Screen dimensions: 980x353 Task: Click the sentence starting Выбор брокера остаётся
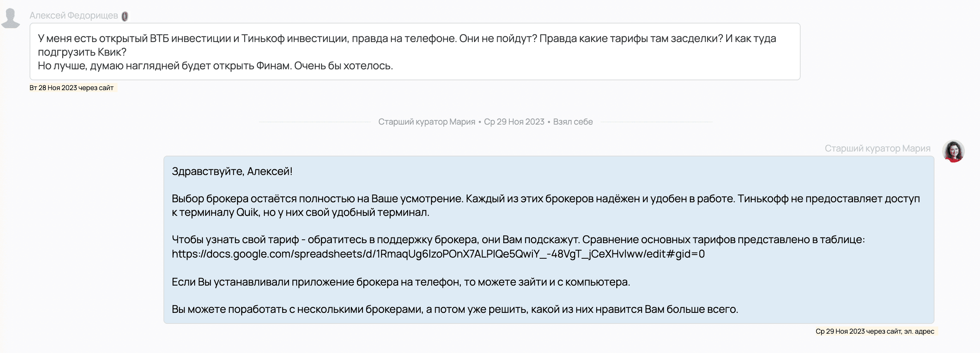(545, 199)
